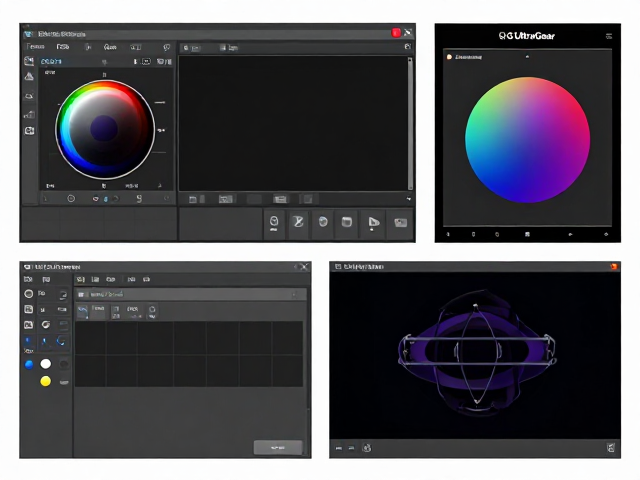
Task: Click the small expand icon above the preview scrollbar
Action: [407, 47]
